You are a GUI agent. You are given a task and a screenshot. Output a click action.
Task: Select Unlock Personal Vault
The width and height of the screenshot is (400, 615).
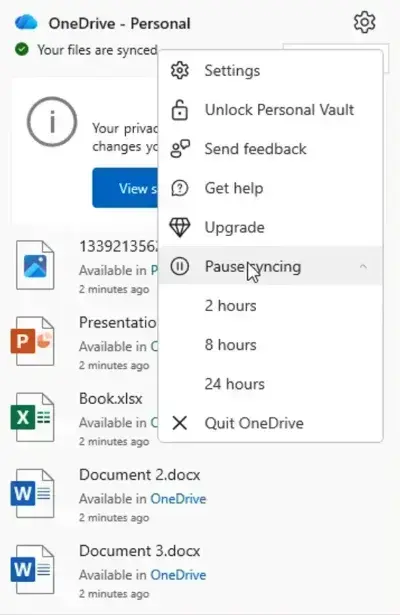tap(271, 110)
